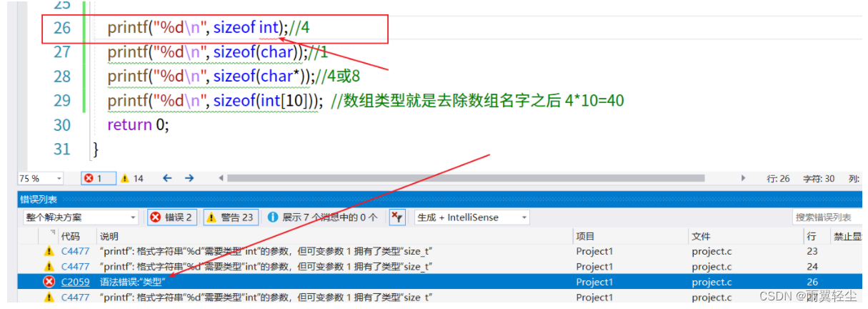Click the Project1 cell in line 23 row

[x=595, y=251]
